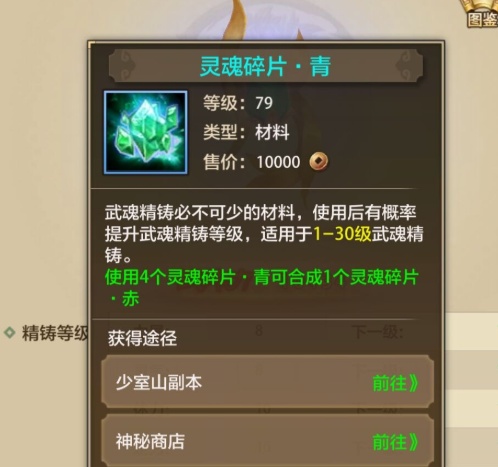Click the golden flame emblem above the popup

(x=237, y=20)
